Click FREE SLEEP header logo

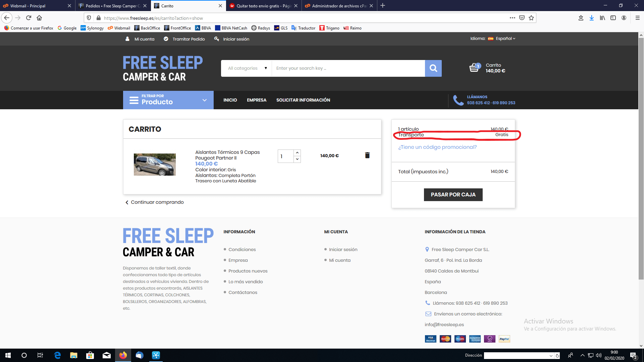(x=163, y=69)
